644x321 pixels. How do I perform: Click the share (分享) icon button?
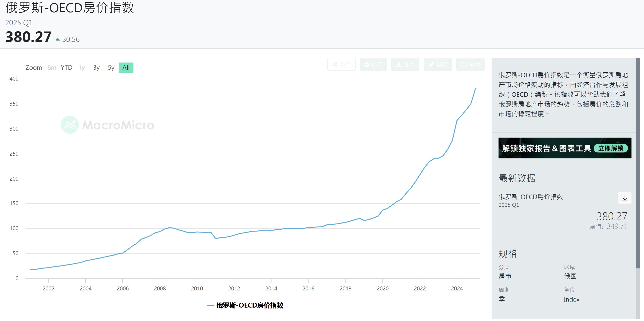341,64
